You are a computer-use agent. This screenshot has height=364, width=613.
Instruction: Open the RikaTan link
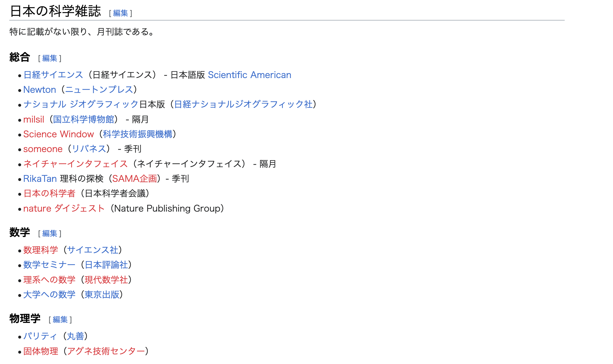coord(40,179)
